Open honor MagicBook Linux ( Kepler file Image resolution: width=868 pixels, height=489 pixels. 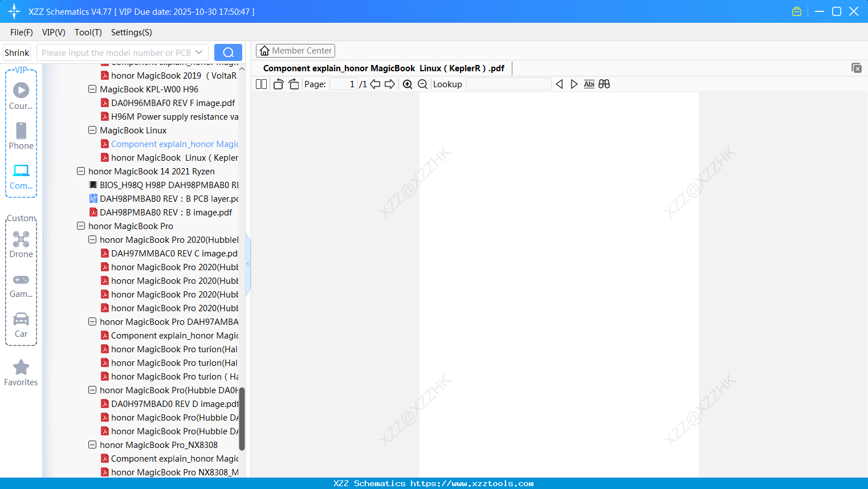tap(175, 158)
